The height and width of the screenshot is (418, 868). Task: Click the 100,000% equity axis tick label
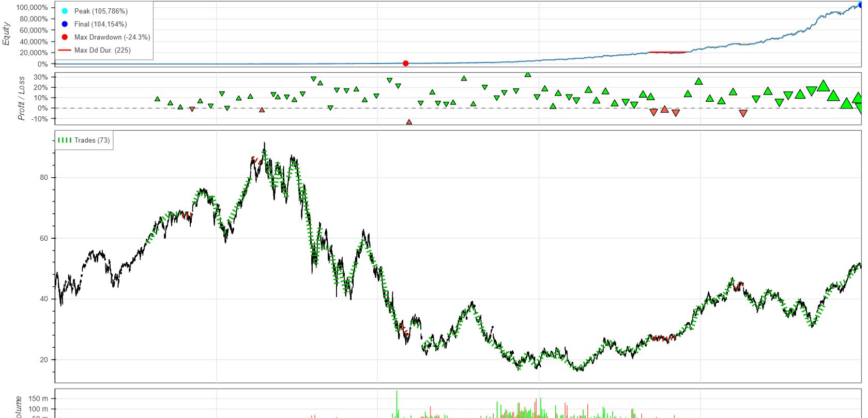(x=32, y=7)
